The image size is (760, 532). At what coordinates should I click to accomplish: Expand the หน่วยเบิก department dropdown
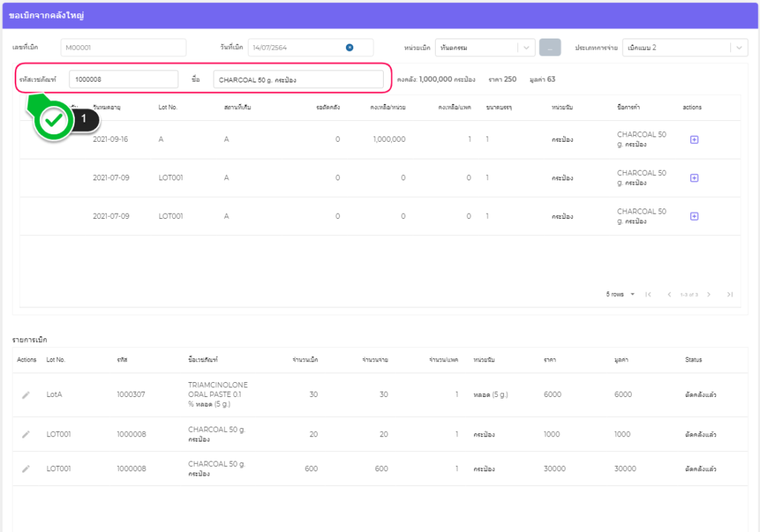click(x=526, y=47)
